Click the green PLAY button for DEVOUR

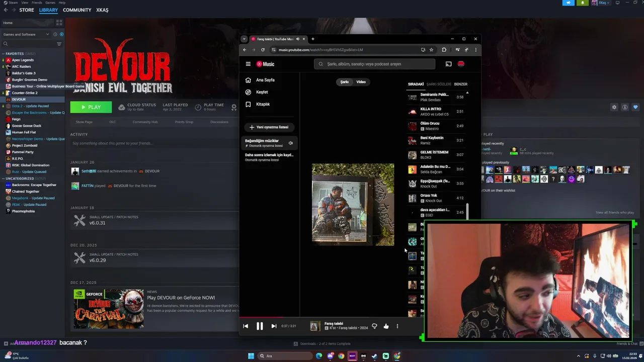click(91, 107)
